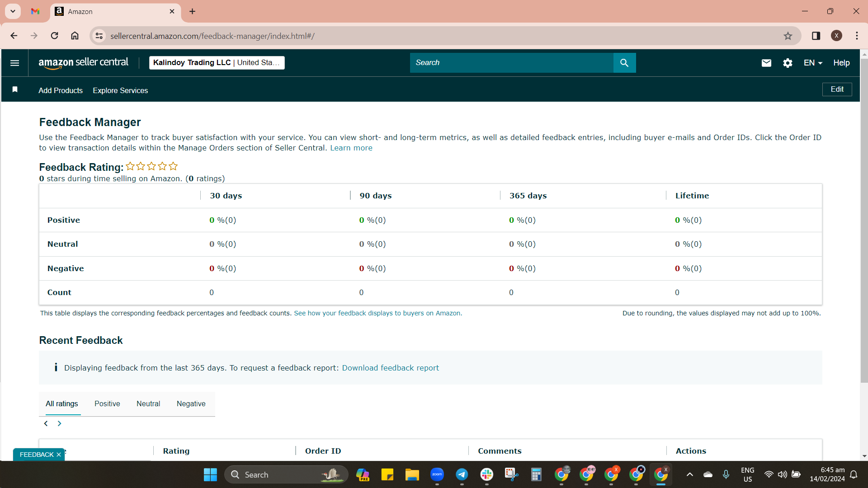Image resolution: width=868 pixels, height=488 pixels.
Task: Open the clock and date in the system tray
Action: (x=827, y=474)
